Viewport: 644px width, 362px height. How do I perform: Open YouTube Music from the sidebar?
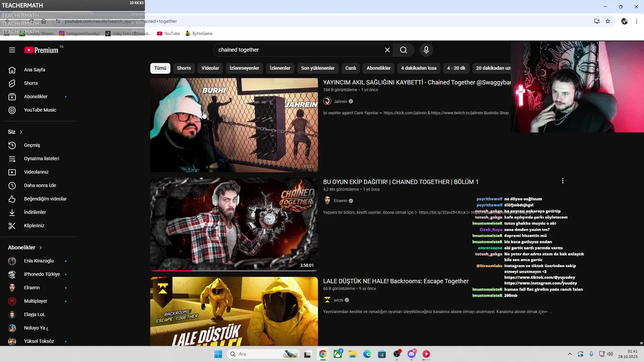click(39, 110)
